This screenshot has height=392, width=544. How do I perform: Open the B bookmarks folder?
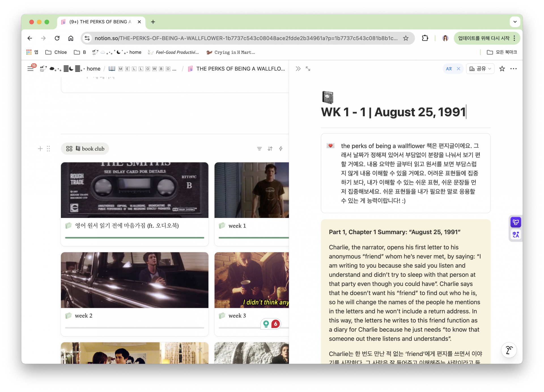click(80, 52)
